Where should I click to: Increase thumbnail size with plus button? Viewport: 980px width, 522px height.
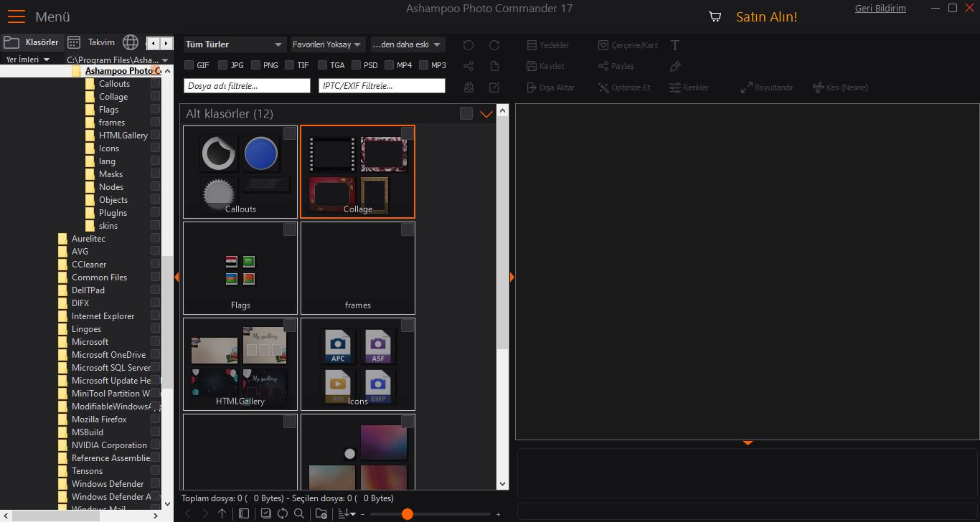coord(499,514)
